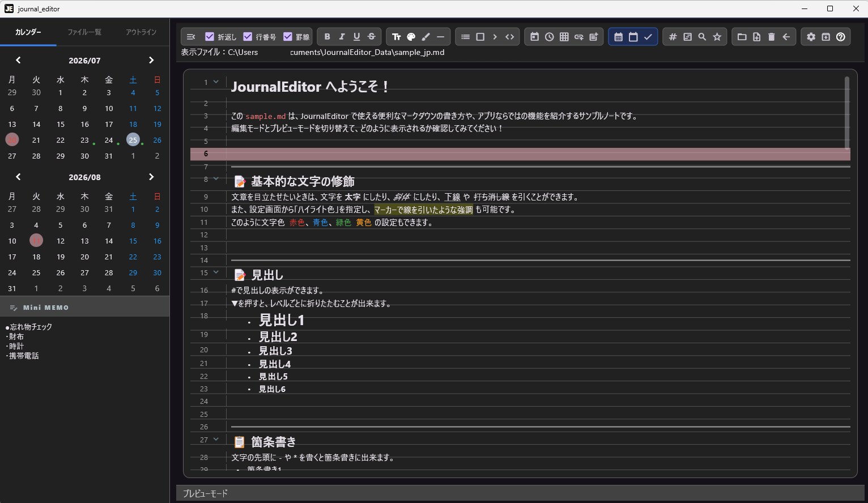Image resolution: width=868 pixels, height=503 pixels.
Task: Insert a bulleted list
Action: tap(465, 37)
